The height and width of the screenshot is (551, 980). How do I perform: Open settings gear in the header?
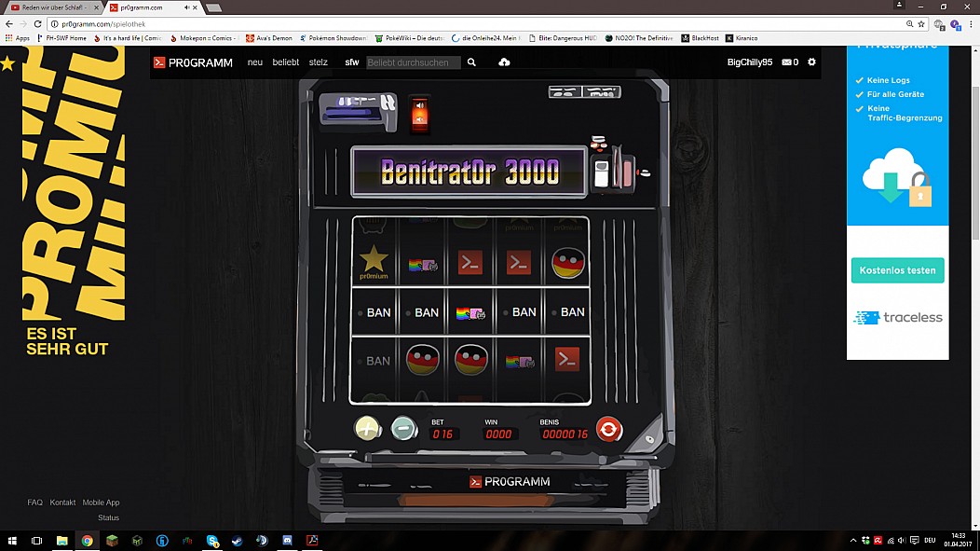(x=811, y=62)
